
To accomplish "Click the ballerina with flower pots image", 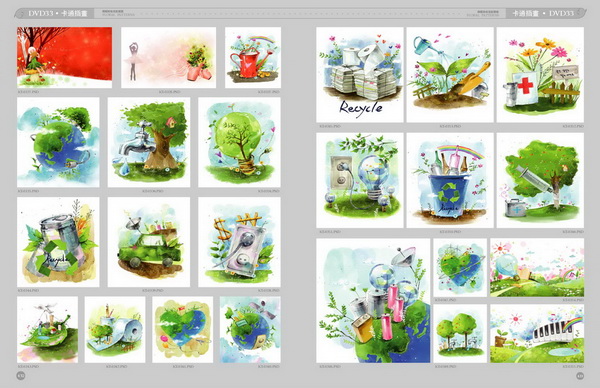I will 168,57.
